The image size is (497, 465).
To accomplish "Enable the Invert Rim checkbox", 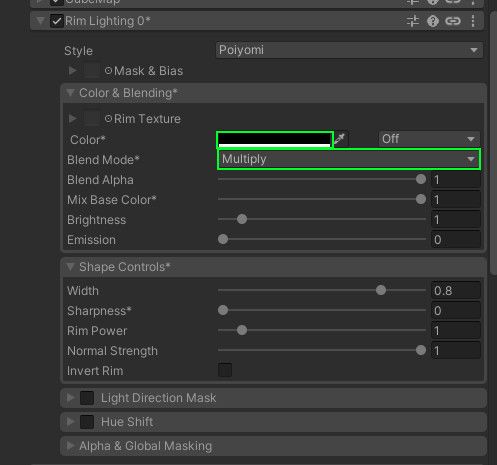I will [x=225, y=370].
